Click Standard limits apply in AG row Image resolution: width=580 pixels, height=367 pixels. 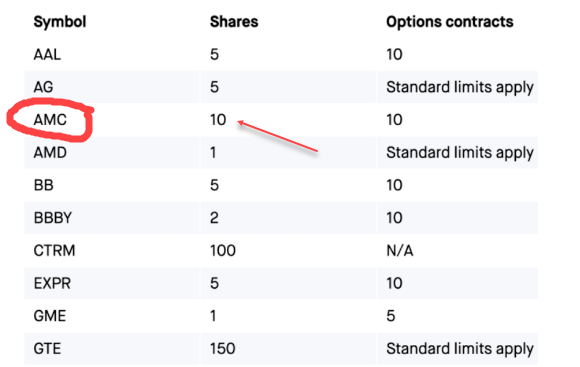460,88
